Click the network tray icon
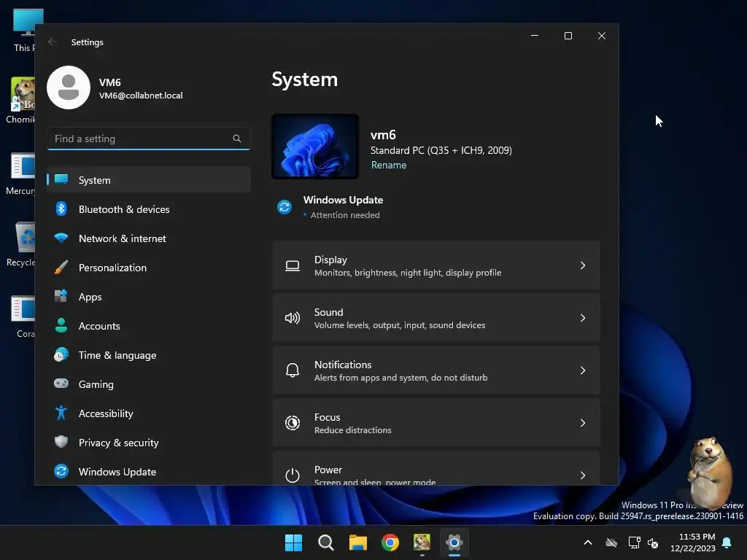The image size is (747, 560). click(x=634, y=542)
